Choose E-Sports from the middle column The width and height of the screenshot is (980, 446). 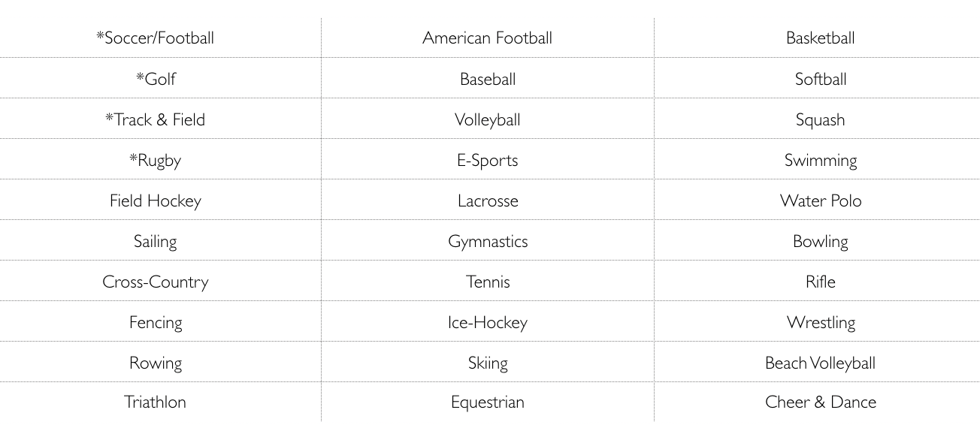coord(487,160)
